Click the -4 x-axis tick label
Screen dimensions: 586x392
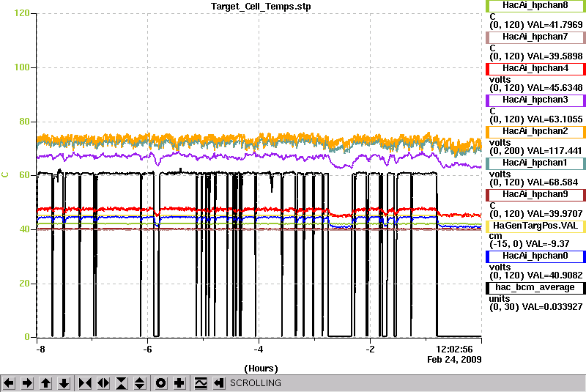tap(259, 350)
